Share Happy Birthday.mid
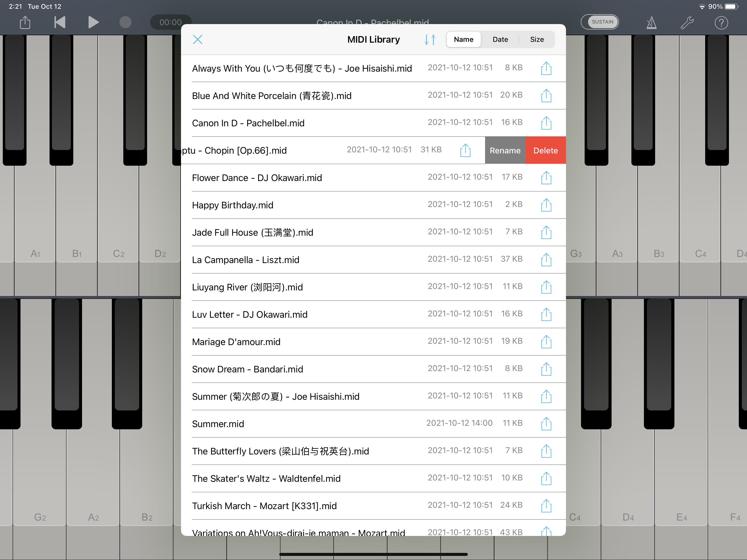The width and height of the screenshot is (747, 560). tap(546, 205)
